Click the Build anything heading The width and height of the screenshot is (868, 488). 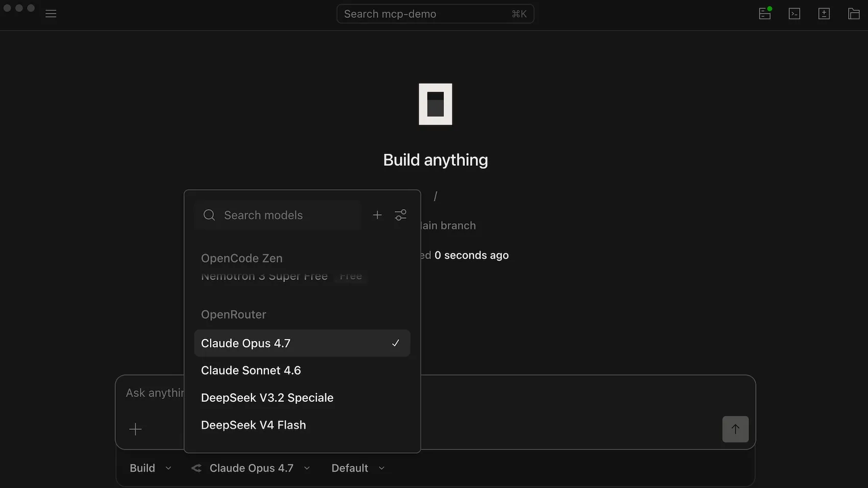tap(436, 160)
